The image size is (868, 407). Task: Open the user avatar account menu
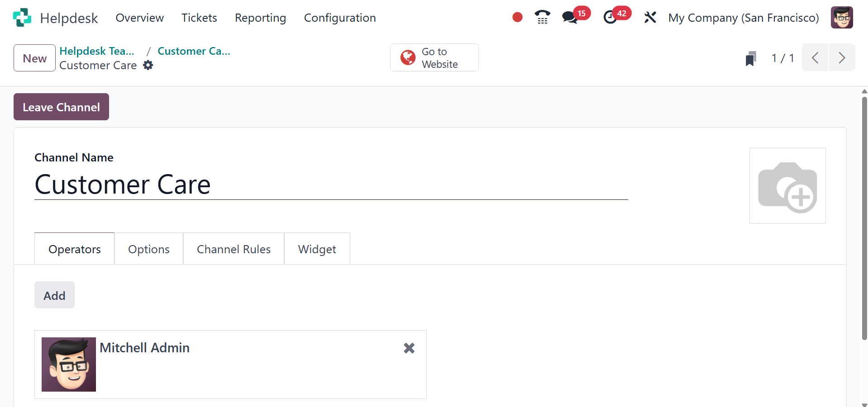[842, 18]
